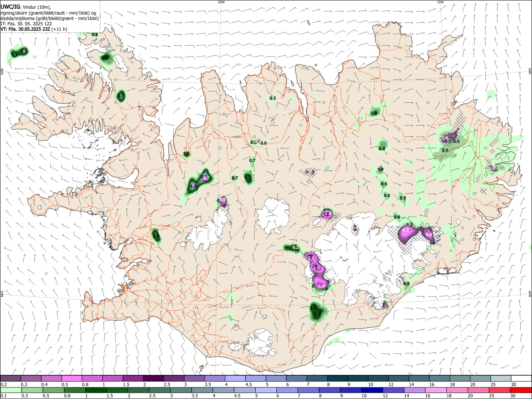
Task: Click the '0.2' label in the upper legend
Action: click(x=3, y=384)
